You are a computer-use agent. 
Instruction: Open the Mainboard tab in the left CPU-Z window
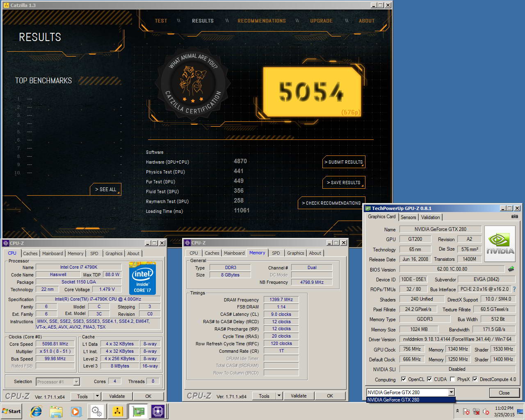click(52, 253)
